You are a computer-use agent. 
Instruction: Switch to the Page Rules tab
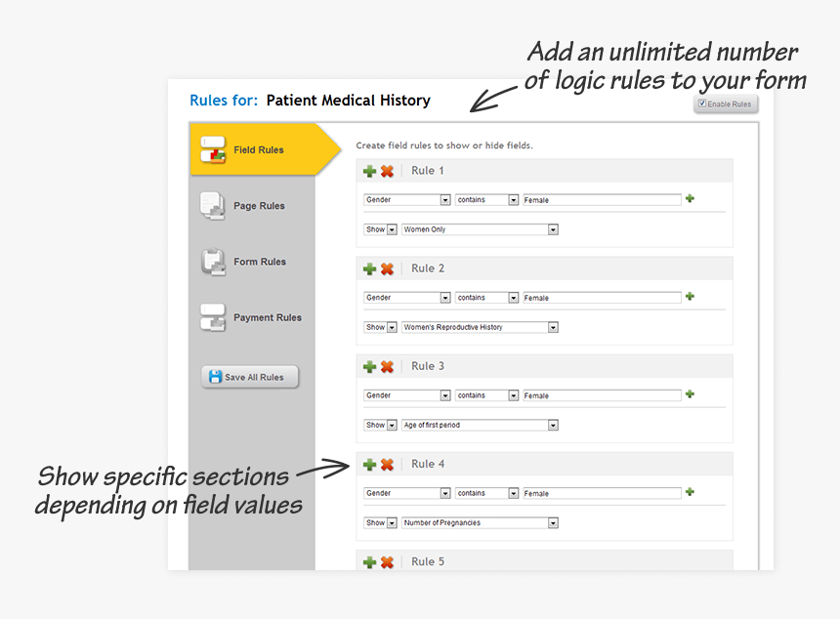[261, 205]
